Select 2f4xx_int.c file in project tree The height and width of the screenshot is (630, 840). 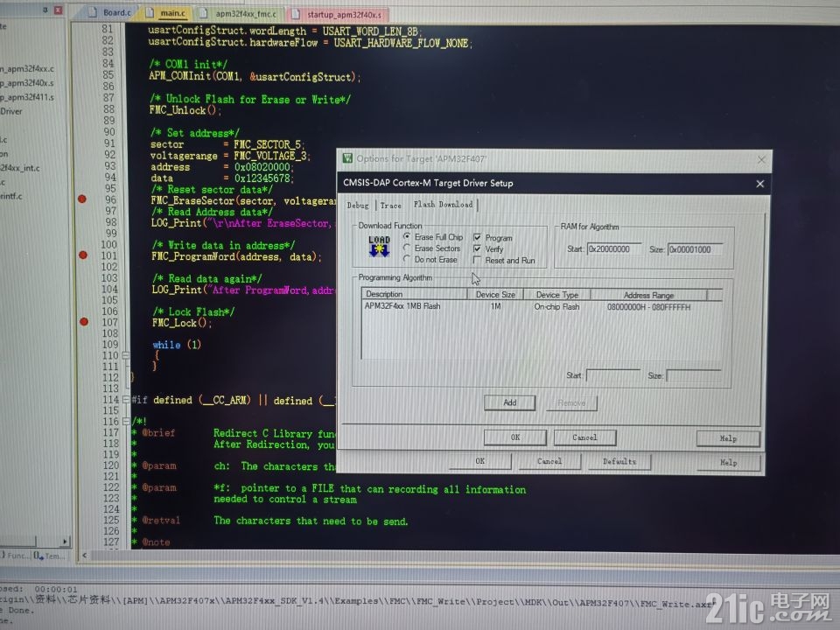20,168
